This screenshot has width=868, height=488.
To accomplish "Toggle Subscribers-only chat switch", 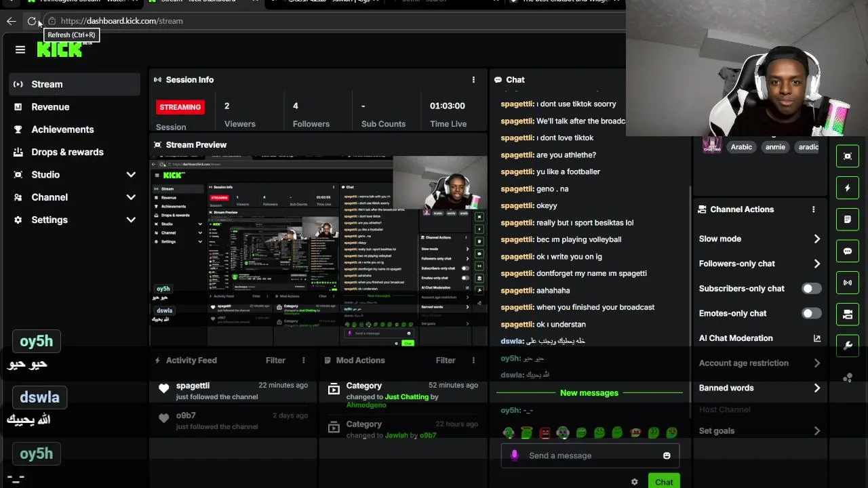I will point(811,289).
